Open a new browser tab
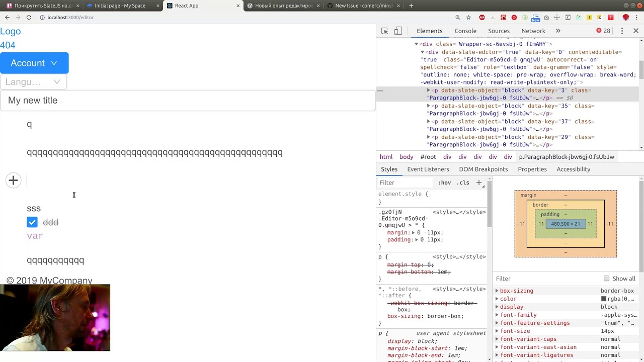 (x=411, y=6)
